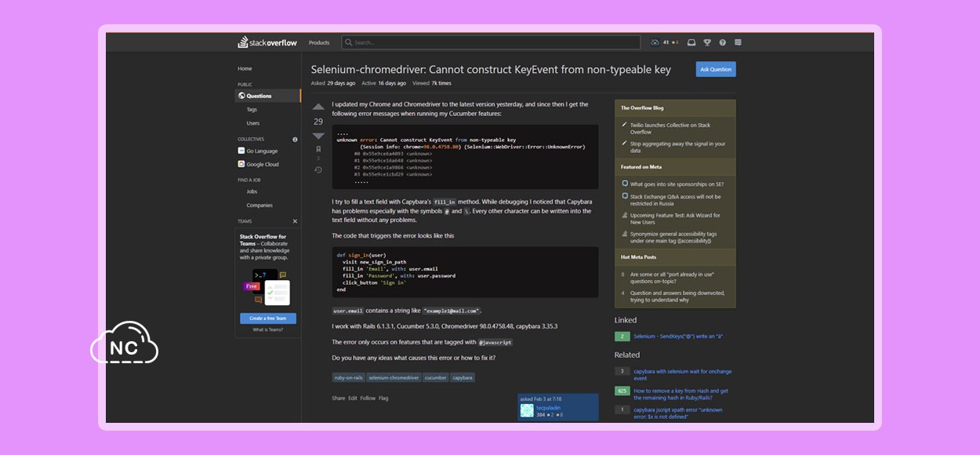Open the achievements trophy icon
The height and width of the screenshot is (455, 980).
pos(706,42)
